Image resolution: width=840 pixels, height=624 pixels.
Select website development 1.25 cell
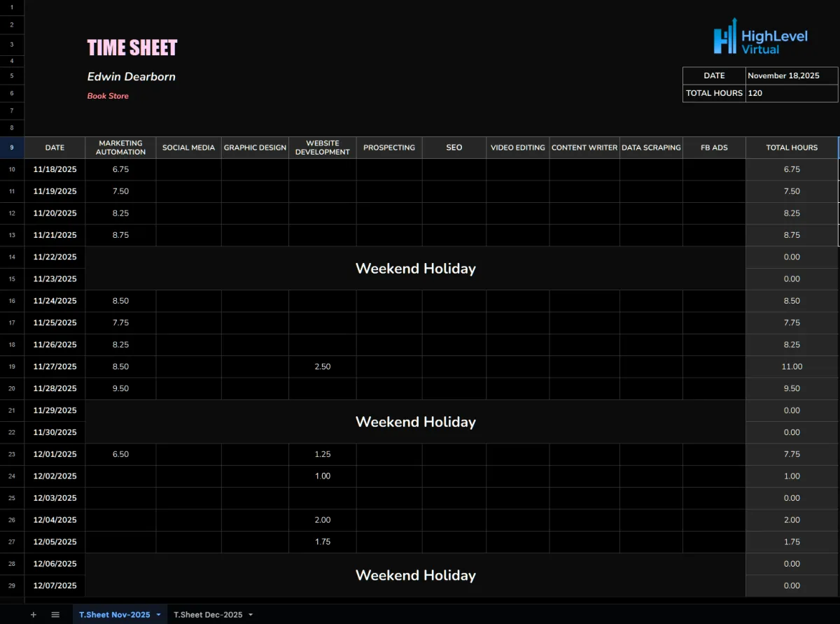pyautogui.click(x=323, y=454)
